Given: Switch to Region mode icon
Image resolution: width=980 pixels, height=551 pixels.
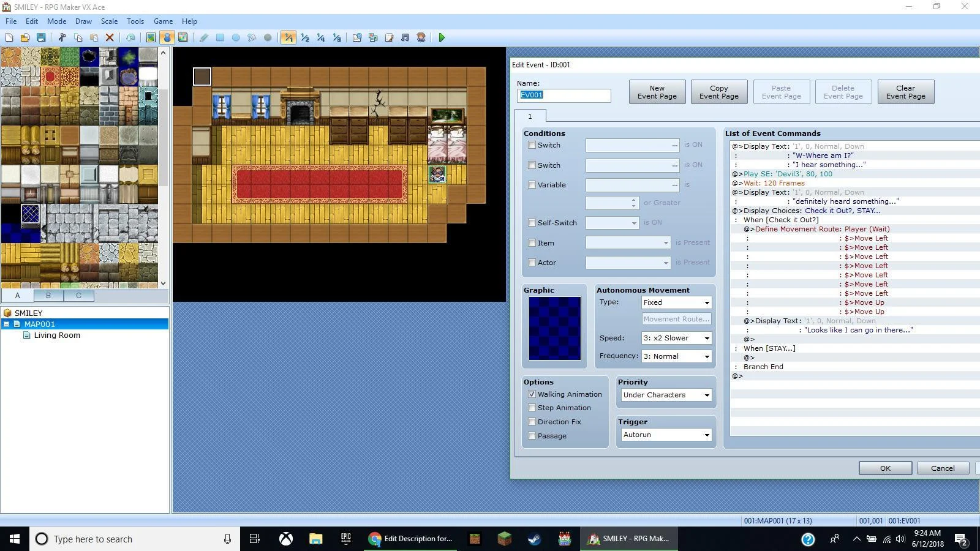Looking at the screenshot, I should tap(183, 38).
